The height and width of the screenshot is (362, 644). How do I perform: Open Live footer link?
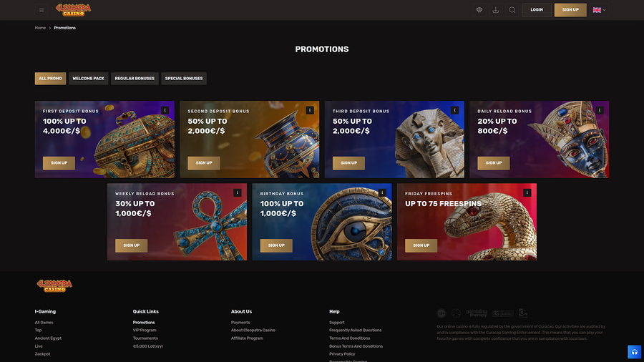39,346
